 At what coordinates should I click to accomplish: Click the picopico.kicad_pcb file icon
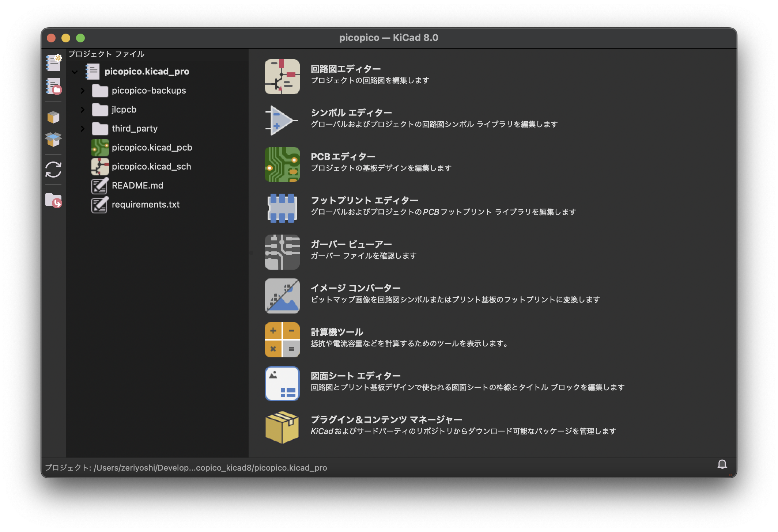tap(100, 148)
